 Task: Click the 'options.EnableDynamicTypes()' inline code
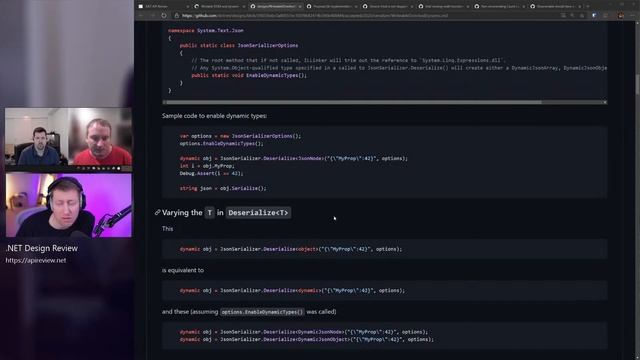[262, 312]
